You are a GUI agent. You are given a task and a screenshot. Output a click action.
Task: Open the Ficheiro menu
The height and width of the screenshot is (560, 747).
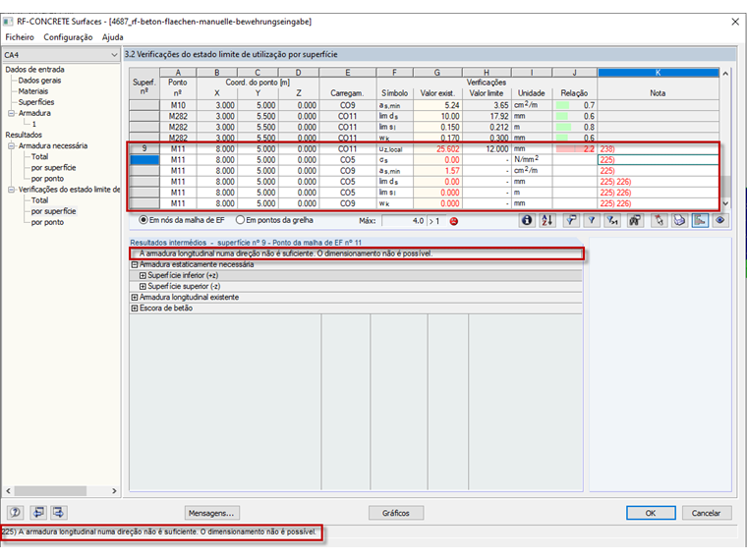coord(20,37)
